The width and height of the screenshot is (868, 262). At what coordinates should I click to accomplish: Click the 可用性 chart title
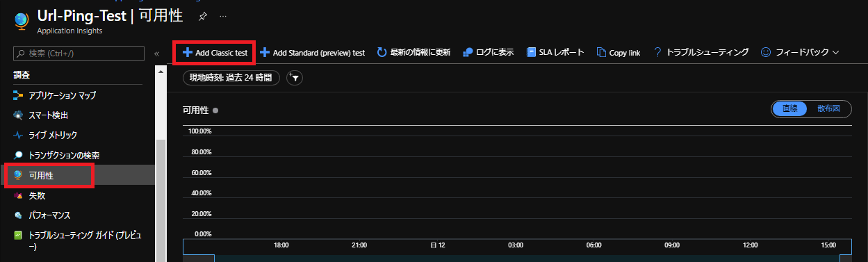point(195,110)
